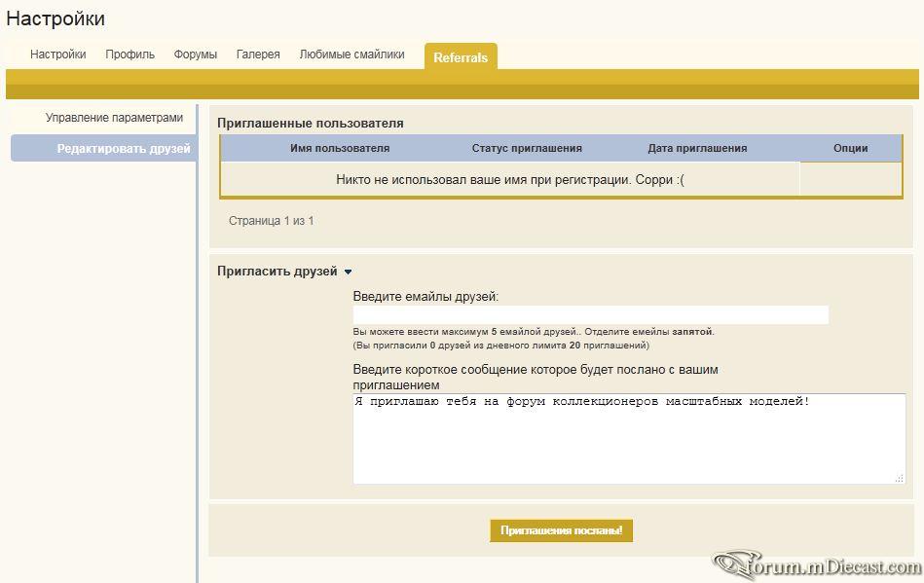Click the Пригласить друзей heading
Screen dimensions: 924x583
pyautogui.click(x=277, y=272)
